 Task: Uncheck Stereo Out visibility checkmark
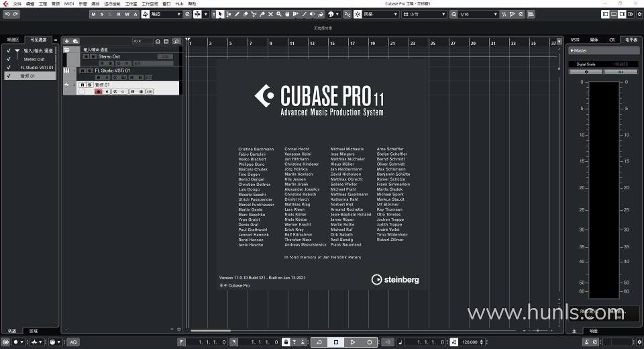[9, 59]
